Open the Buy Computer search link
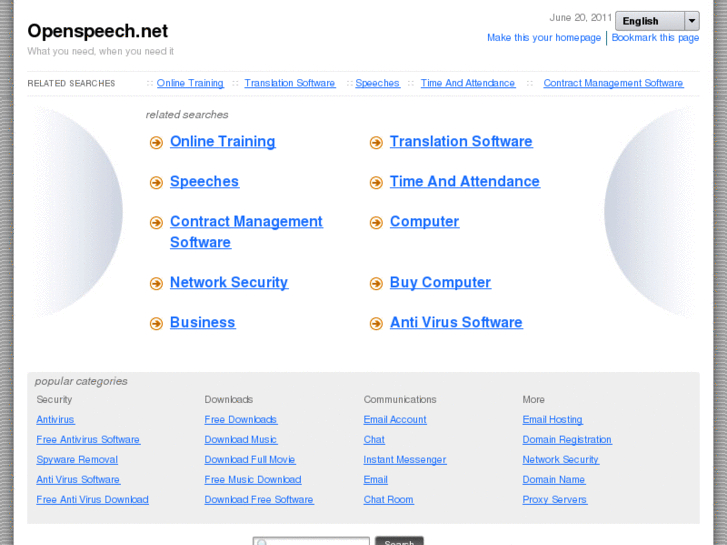 [440, 283]
